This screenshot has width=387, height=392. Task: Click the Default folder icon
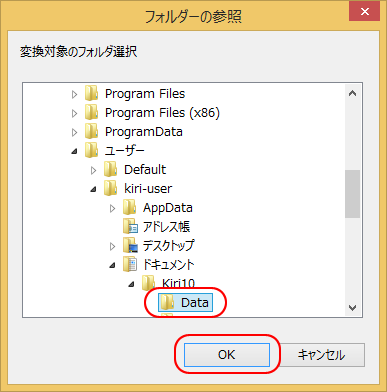point(110,170)
